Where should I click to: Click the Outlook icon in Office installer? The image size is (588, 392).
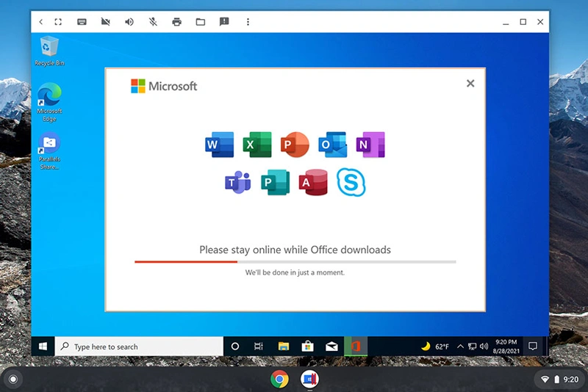333,145
